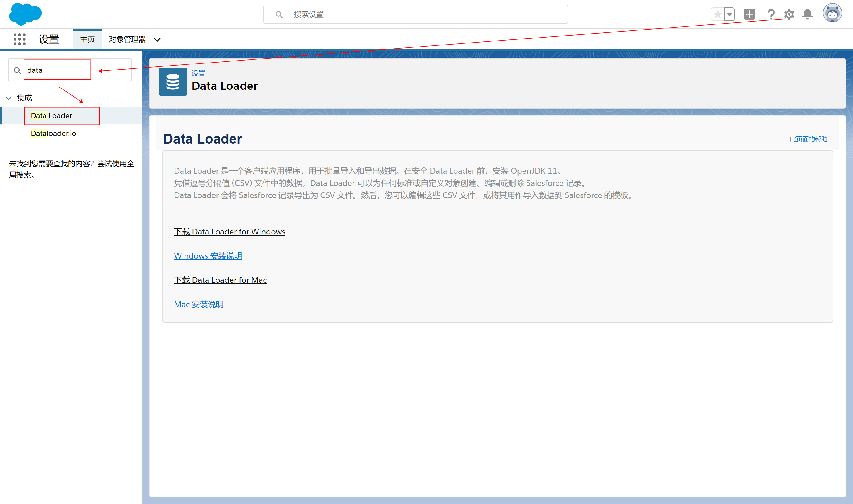The image size is (853, 504).
Task: Open the 此页面的帮助 link
Action: click(808, 139)
